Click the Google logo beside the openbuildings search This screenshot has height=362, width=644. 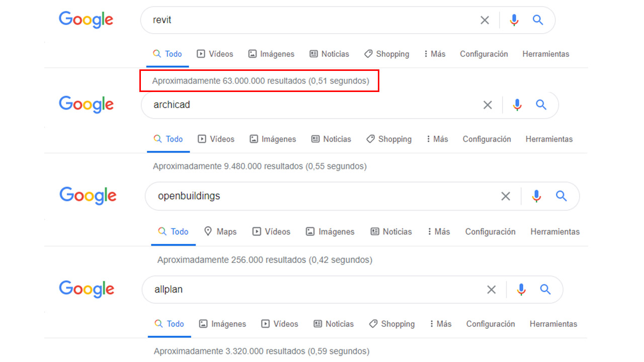click(88, 196)
